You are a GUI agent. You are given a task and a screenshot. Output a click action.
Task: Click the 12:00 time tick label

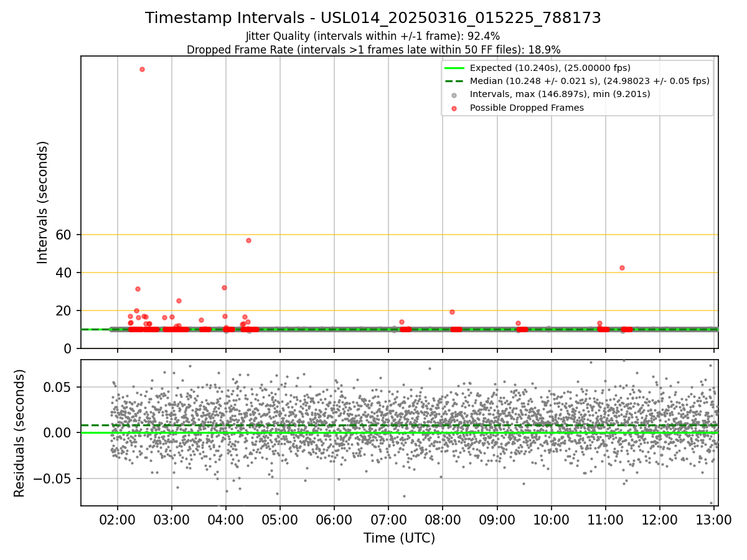tap(659, 519)
